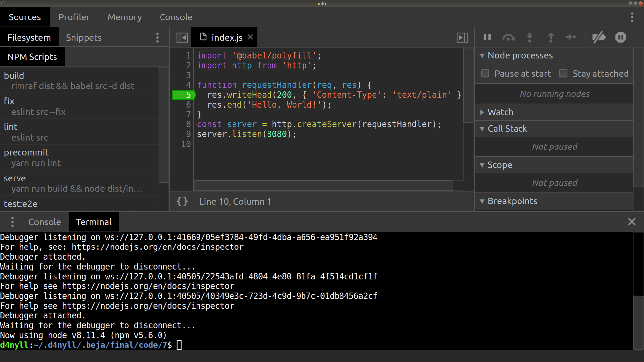
Task: Collapse the Call Stack section
Action: point(507,129)
